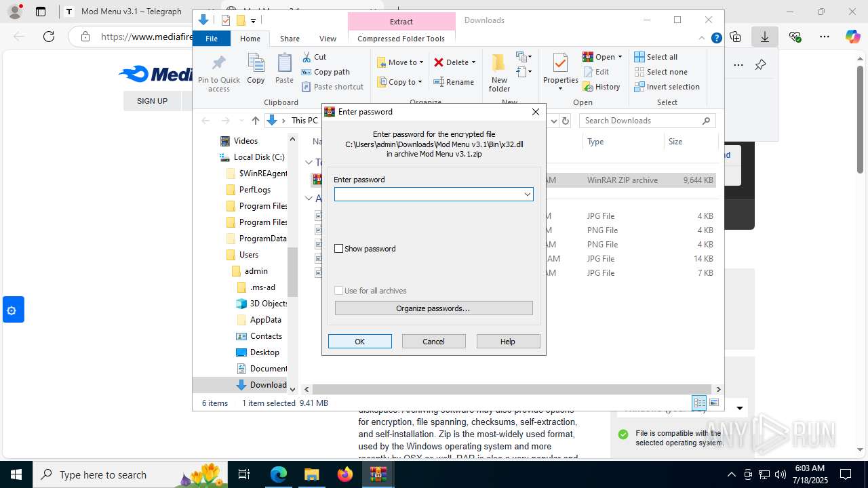Select the admin folder in tree
This screenshot has width=868, height=488.
tap(256, 271)
